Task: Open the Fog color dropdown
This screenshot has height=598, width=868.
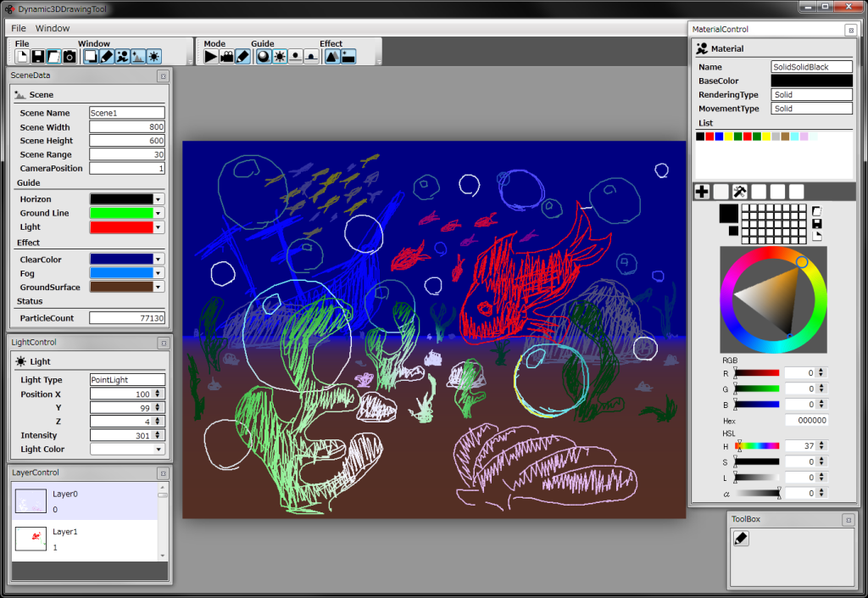Action: pyautogui.click(x=159, y=273)
